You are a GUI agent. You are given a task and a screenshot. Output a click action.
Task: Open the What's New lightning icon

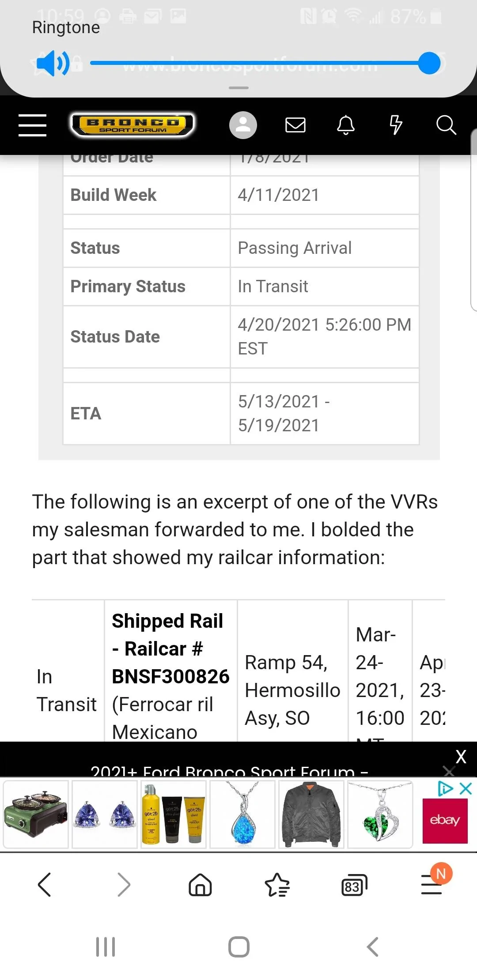[396, 125]
